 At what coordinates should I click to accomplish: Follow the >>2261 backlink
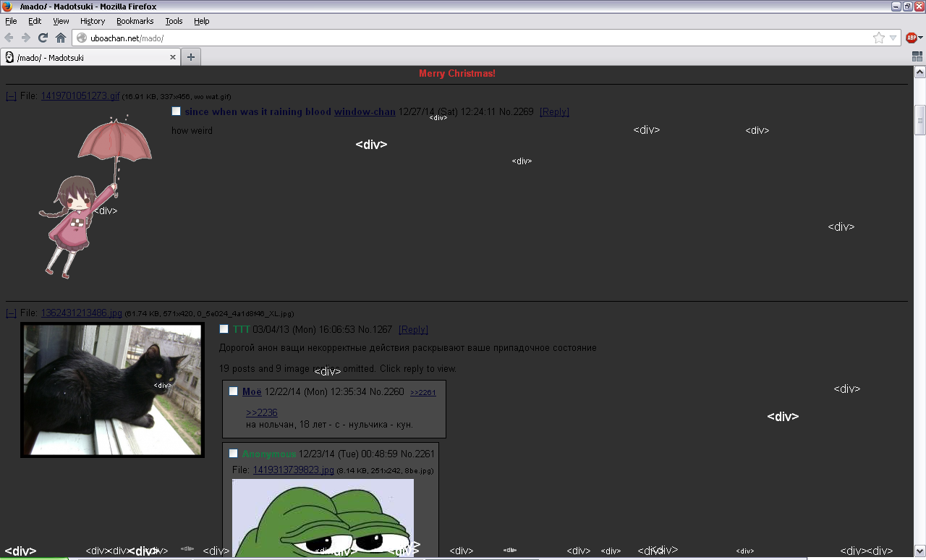click(x=423, y=393)
